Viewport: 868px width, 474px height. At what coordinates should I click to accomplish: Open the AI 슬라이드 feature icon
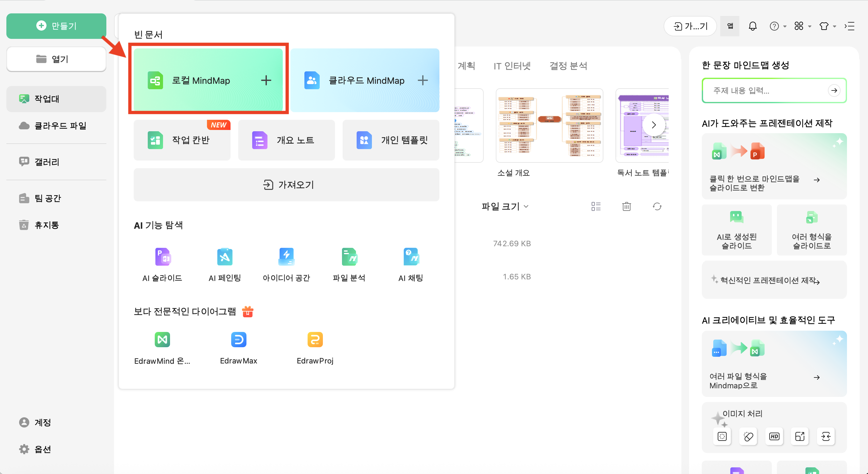[x=162, y=257]
